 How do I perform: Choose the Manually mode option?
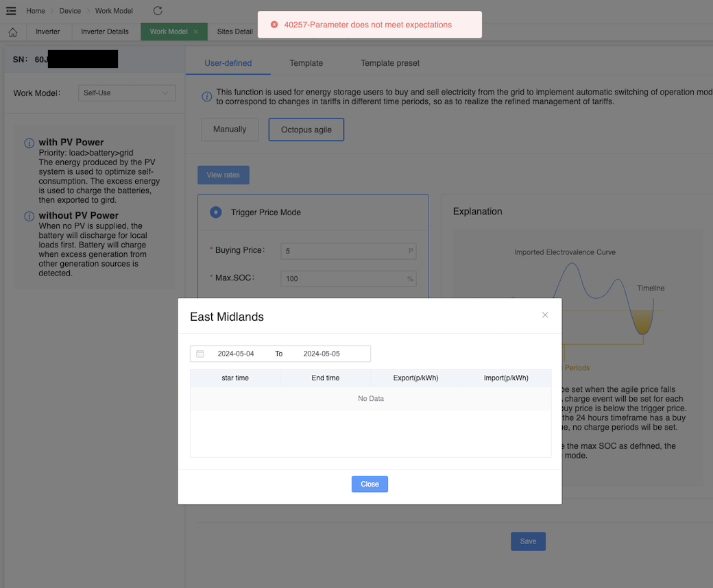click(x=230, y=130)
